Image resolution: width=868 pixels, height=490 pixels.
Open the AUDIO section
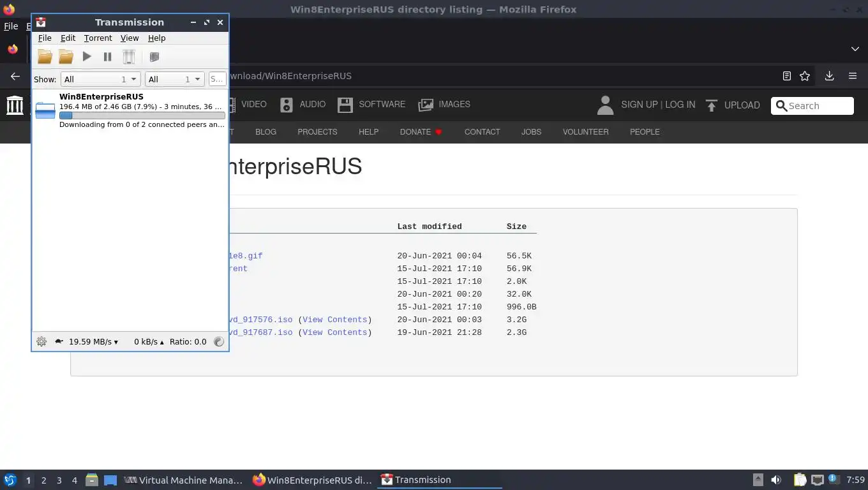click(x=303, y=105)
